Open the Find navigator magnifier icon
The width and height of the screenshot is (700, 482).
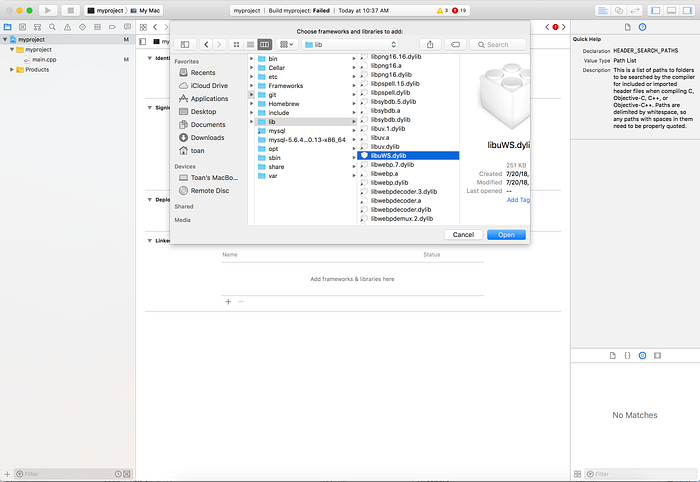(52, 27)
